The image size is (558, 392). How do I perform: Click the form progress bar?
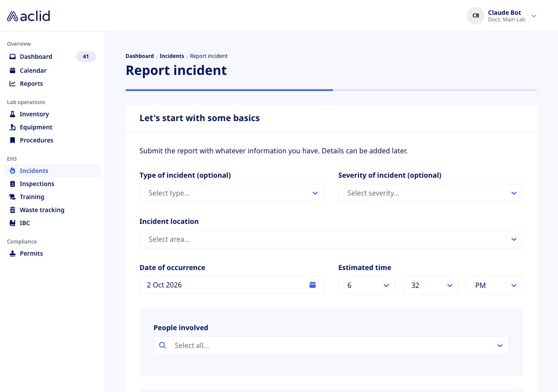(x=331, y=90)
